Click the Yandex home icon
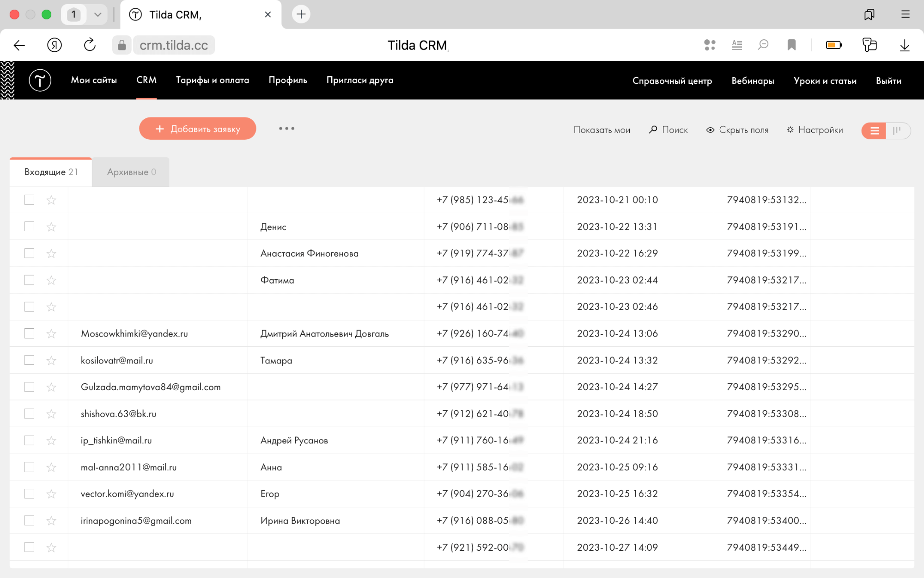Viewport: 924px width, 578px height. point(55,45)
